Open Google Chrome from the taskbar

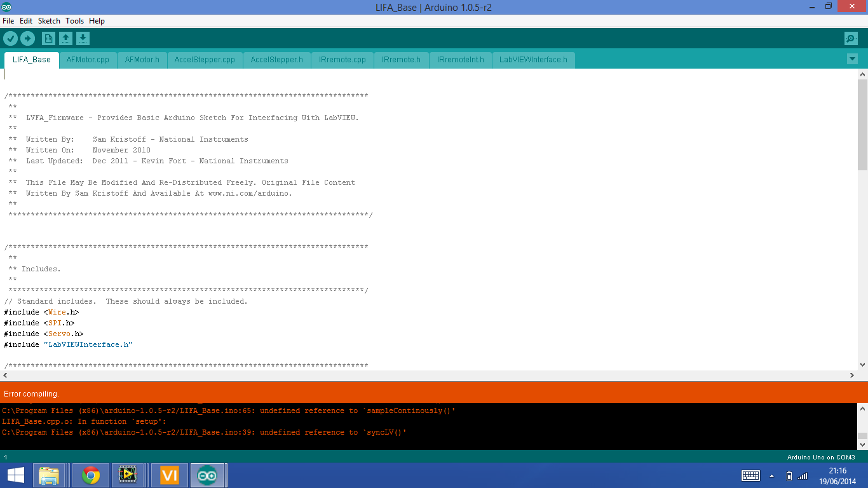[90, 475]
